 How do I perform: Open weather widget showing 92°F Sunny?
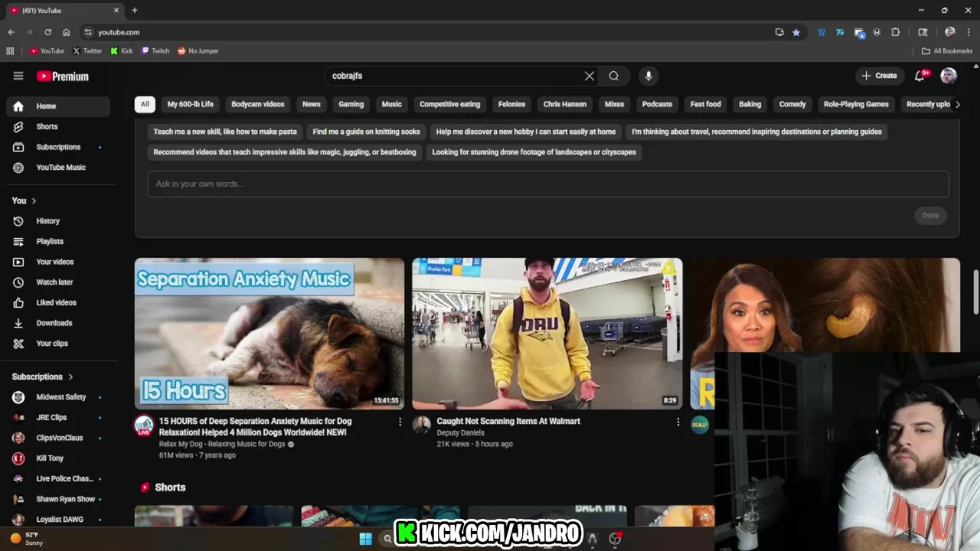[26, 539]
